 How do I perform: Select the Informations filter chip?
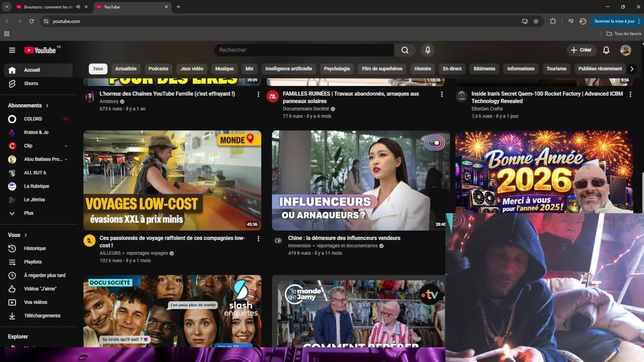521,69
